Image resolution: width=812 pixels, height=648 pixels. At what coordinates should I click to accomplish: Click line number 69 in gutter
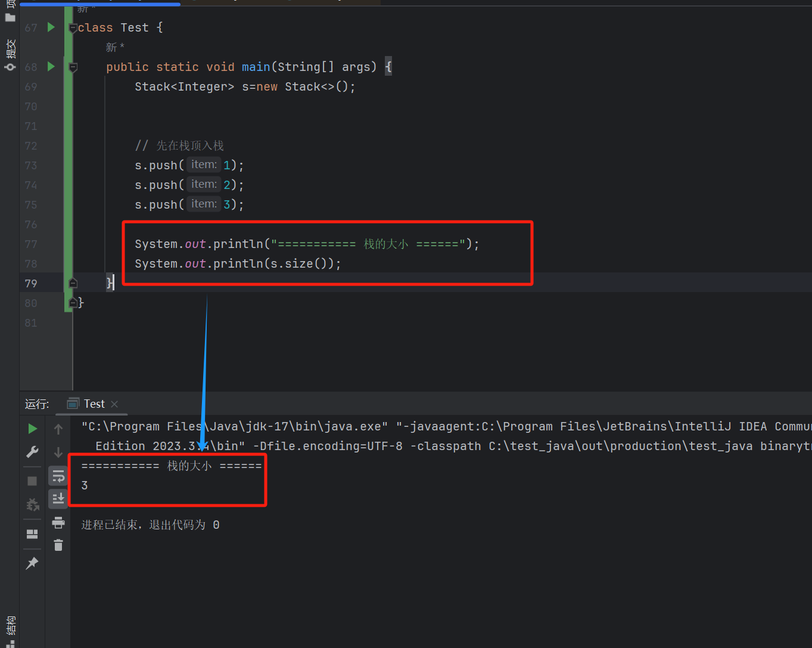point(31,87)
